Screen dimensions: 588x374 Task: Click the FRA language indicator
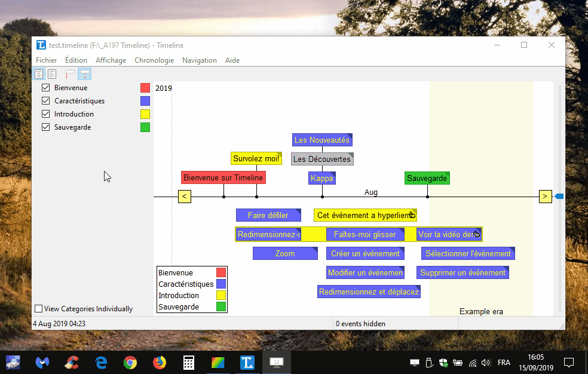[x=504, y=363]
